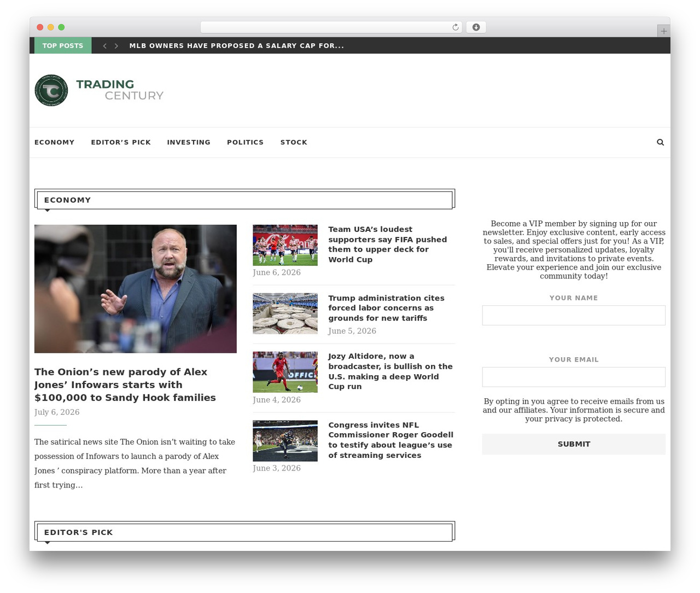Open the Roger Goodell streaming services article

[390, 440]
